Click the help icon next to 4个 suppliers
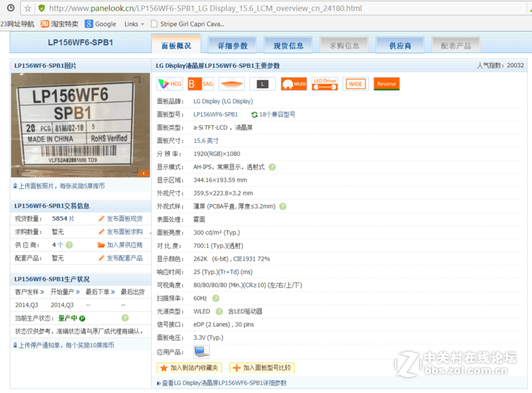The height and width of the screenshot is (393, 532). pyautogui.click(x=69, y=245)
